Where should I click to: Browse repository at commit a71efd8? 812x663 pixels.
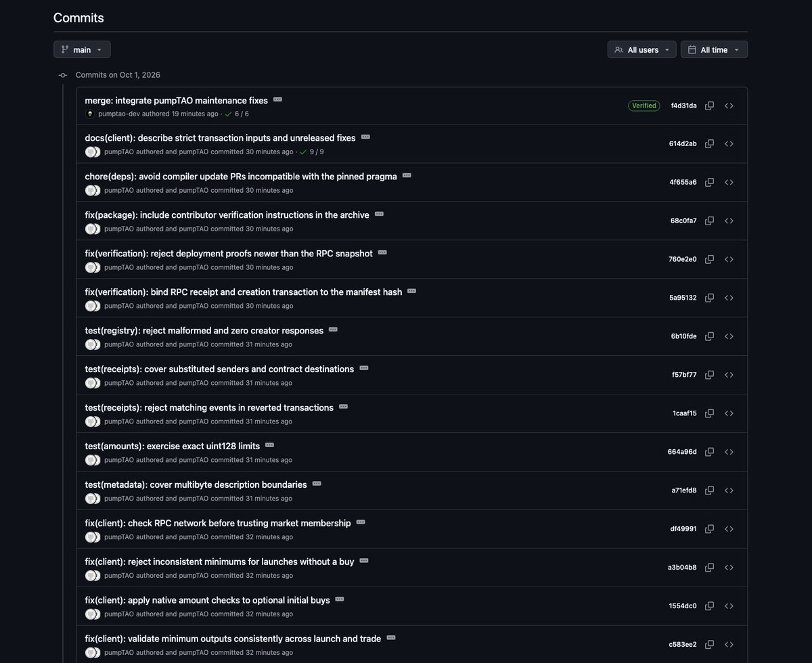pyautogui.click(x=729, y=490)
